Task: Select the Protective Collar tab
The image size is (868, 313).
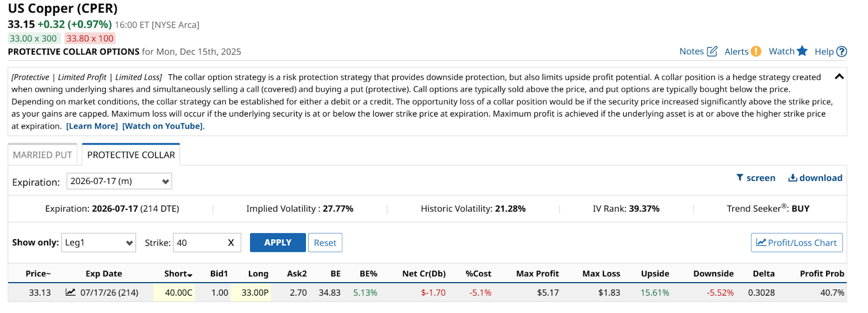Action: pyautogui.click(x=131, y=155)
